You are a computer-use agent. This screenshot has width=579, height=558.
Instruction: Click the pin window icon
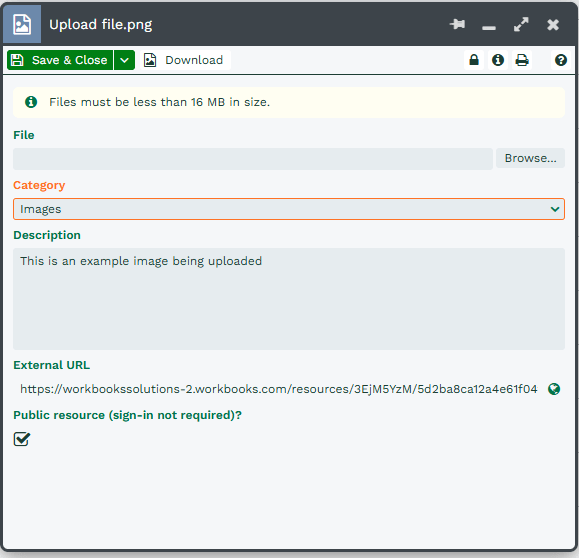457,24
